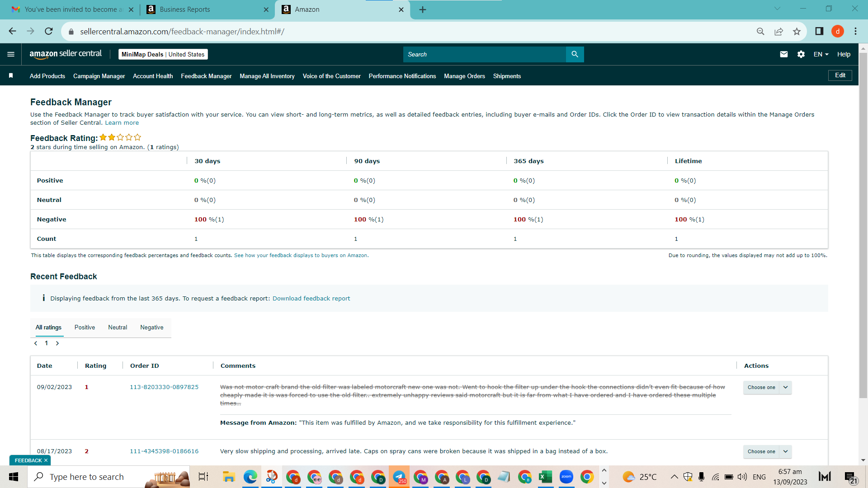Screen dimensions: 868x488
Task: Open Manage Orders from the favorites bar
Action: [x=464, y=76]
